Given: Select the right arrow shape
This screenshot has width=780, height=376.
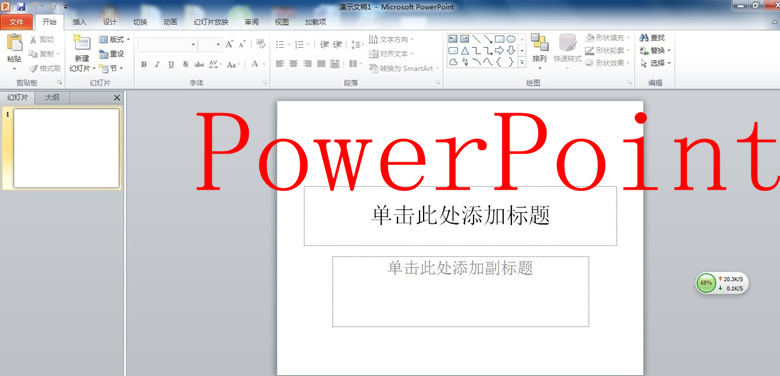Looking at the screenshot, I should point(499,50).
